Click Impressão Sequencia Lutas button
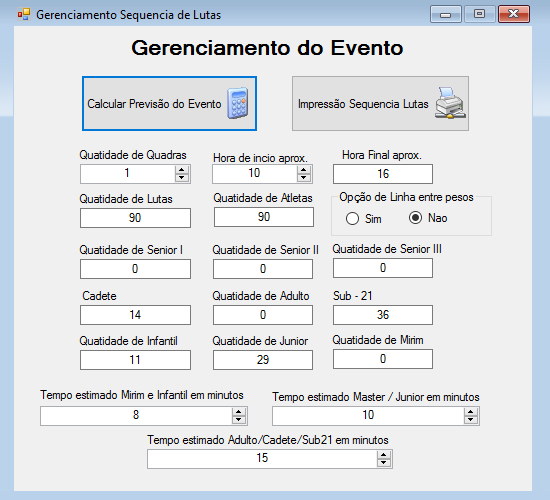Viewport: 550px width, 500px height. tap(380, 104)
